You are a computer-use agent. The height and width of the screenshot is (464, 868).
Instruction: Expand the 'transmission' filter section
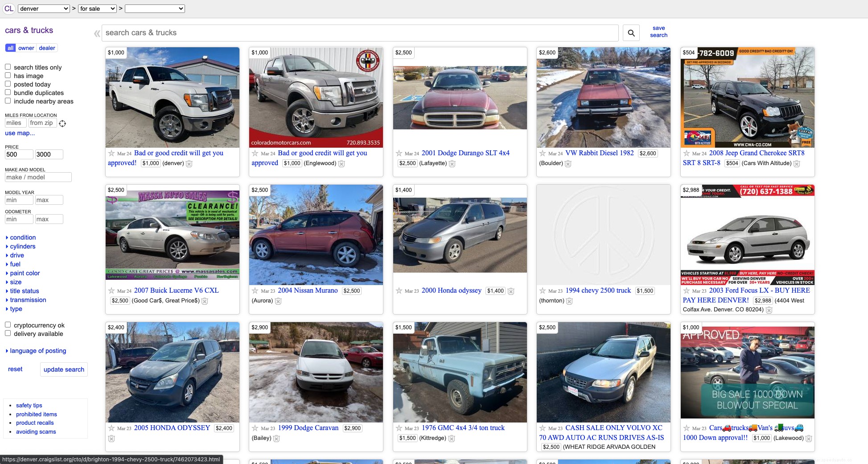28,300
